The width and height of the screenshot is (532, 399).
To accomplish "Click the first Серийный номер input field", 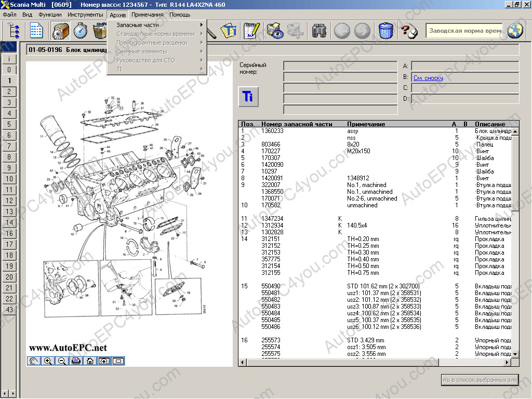I will pos(340,66).
